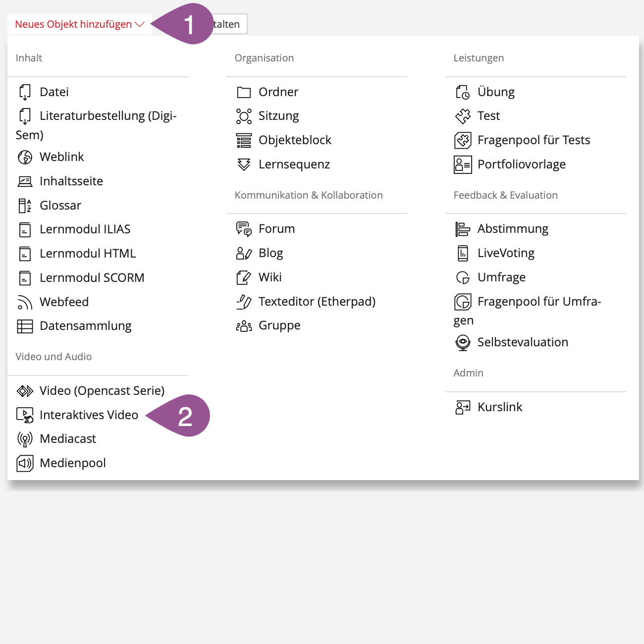Add a Texteditor (Etherpad) object
The height and width of the screenshot is (644, 644).
click(317, 302)
